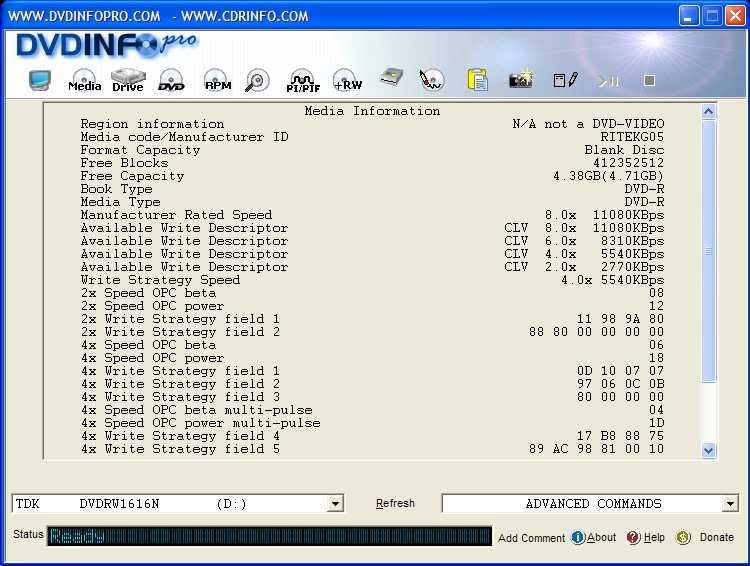Open the About dialog

pos(601,537)
